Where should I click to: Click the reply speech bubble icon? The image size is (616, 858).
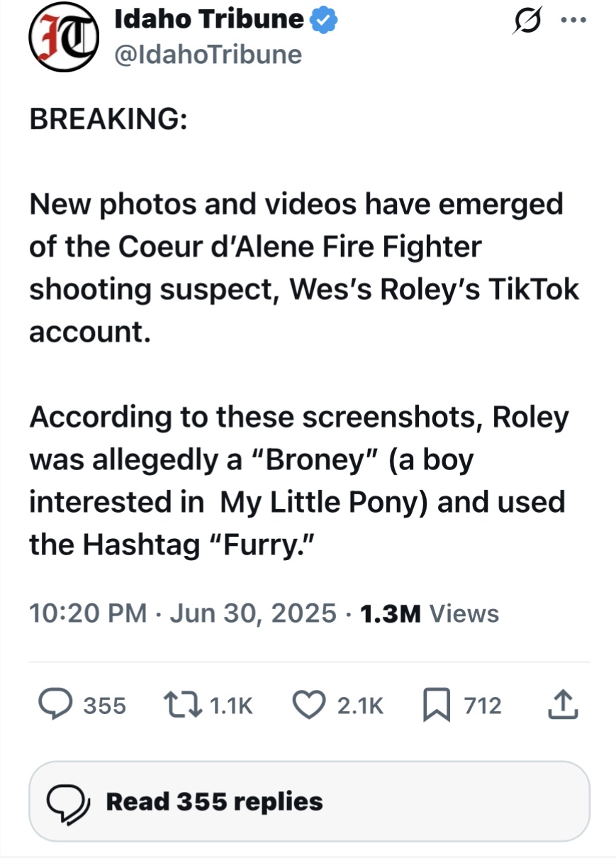point(55,704)
